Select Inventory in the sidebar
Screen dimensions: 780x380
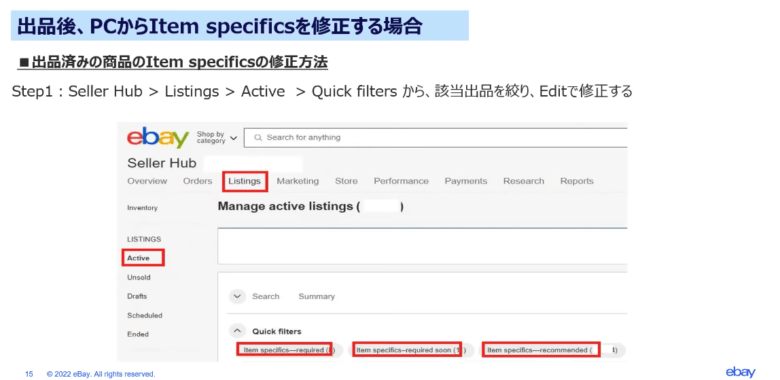pyautogui.click(x=142, y=208)
